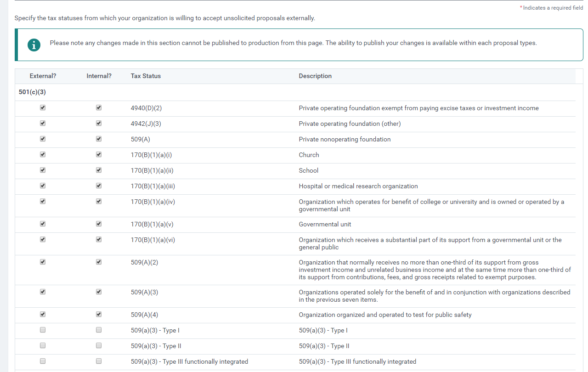Uncheck Internal for 4942(J)(3)
This screenshot has width=588, height=372.
click(99, 123)
